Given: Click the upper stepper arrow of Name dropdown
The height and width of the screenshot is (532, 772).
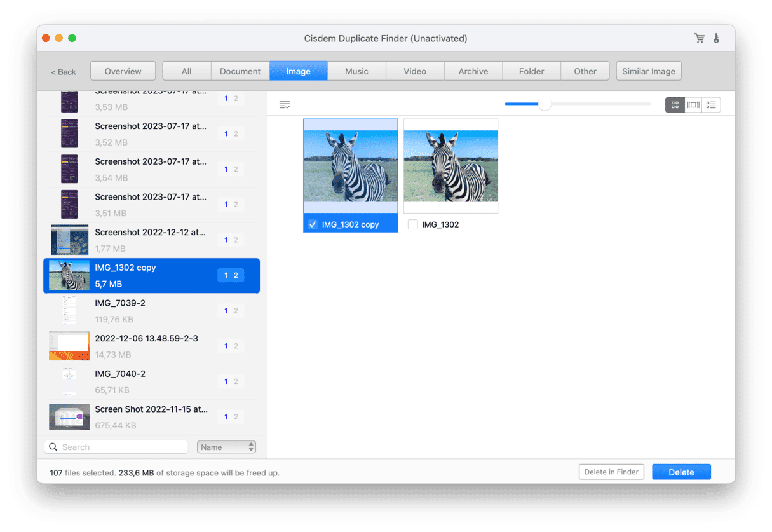Looking at the screenshot, I should tap(250, 444).
